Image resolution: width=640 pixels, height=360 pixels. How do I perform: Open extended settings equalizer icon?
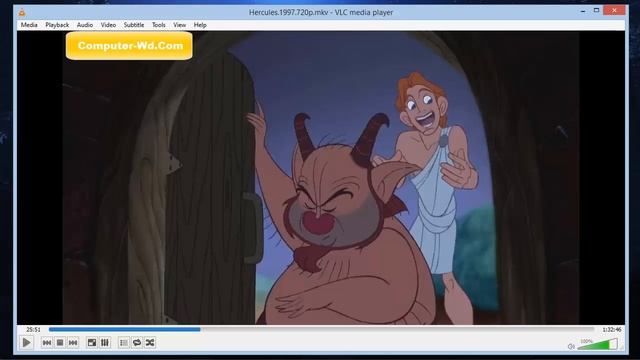coord(105,342)
